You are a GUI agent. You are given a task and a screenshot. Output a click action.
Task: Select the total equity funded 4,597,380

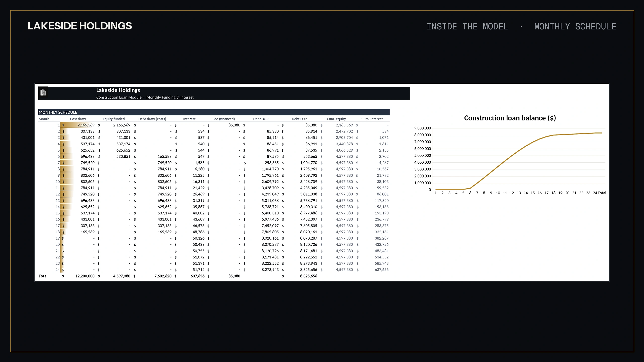click(122, 276)
